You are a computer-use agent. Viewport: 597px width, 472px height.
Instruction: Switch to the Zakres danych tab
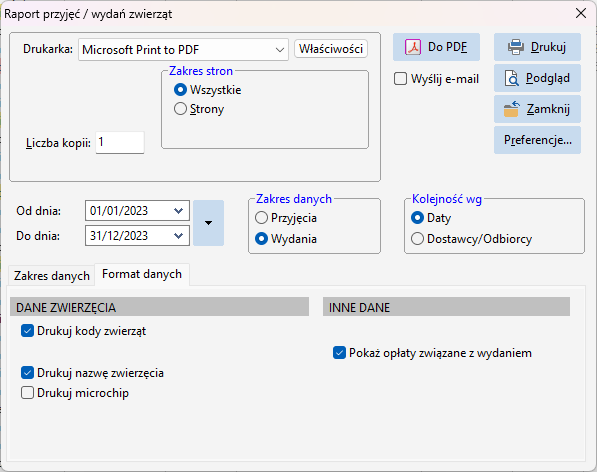click(52, 276)
